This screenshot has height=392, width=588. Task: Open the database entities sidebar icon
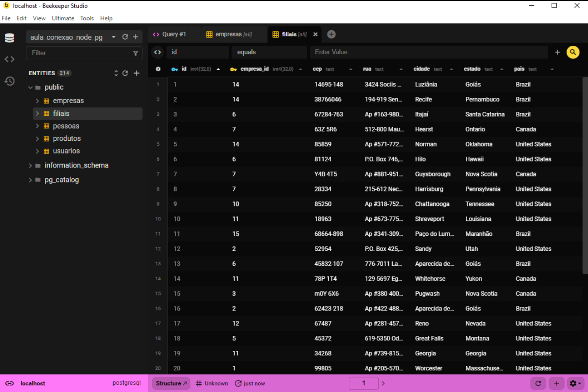pyautogui.click(x=10, y=38)
